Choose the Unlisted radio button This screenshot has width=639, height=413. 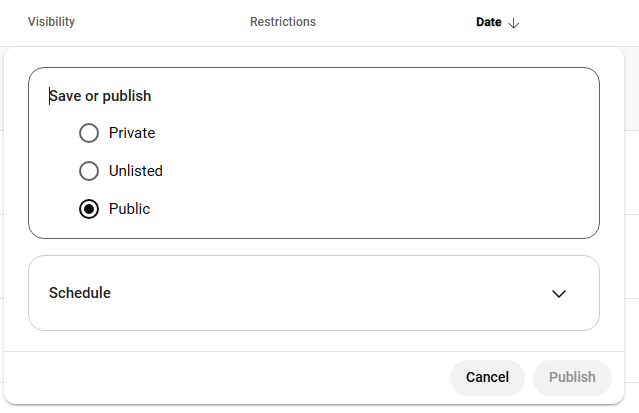(89, 171)
